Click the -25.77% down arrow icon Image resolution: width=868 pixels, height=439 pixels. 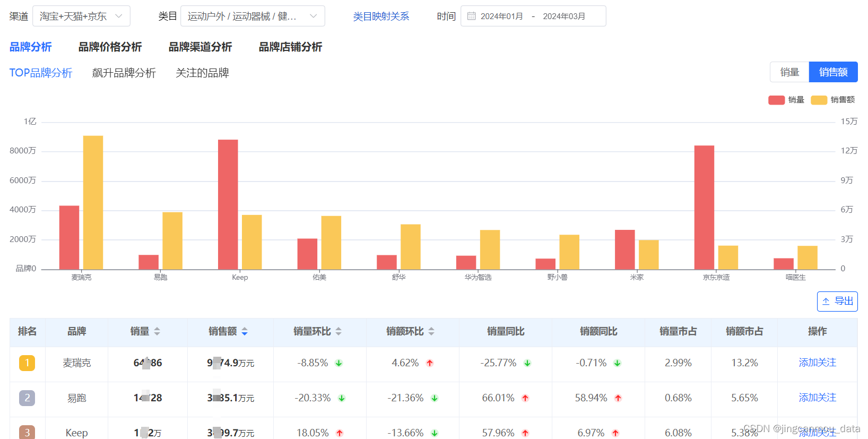click(x=527, y=363)
